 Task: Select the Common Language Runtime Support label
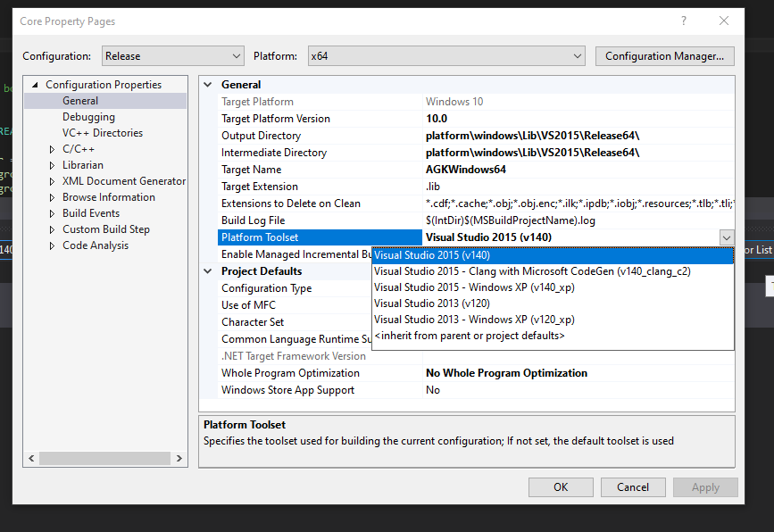tap(296, 339)
